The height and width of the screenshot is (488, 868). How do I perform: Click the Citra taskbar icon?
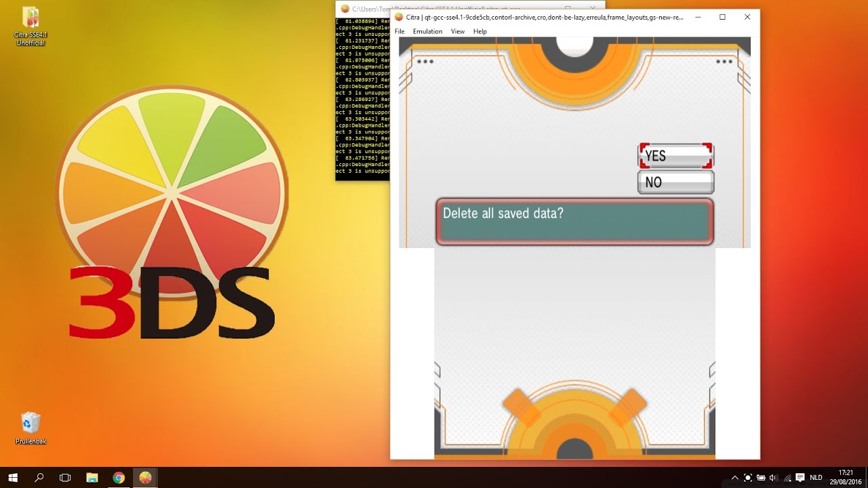coord(145,478)
